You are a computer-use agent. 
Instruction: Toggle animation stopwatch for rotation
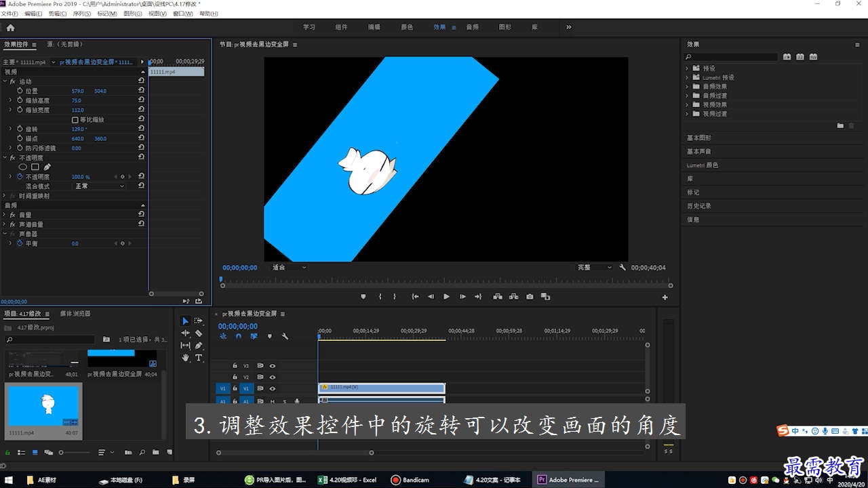coord(20,129)
